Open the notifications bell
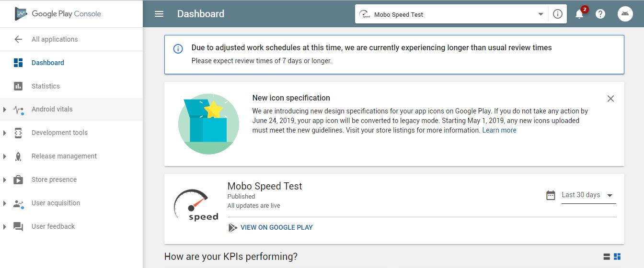 pos(579,14)
